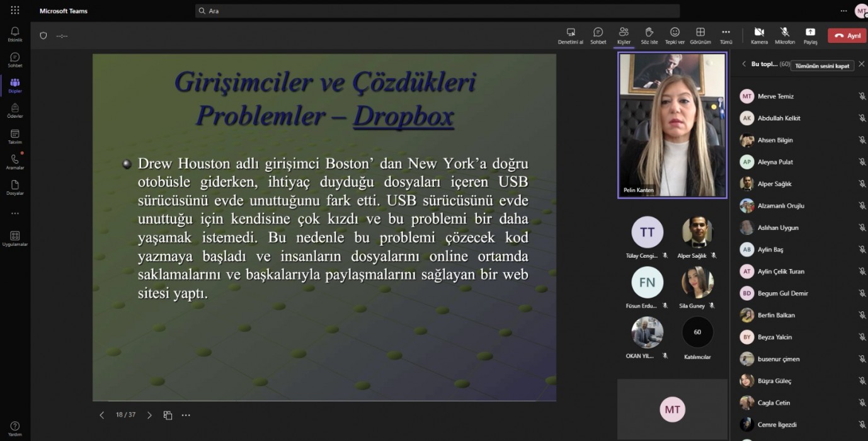Click the red Ayrıl (Leave) button
Image resolution: width=868 pixels, height=441 pixels.
pos(847,36)
